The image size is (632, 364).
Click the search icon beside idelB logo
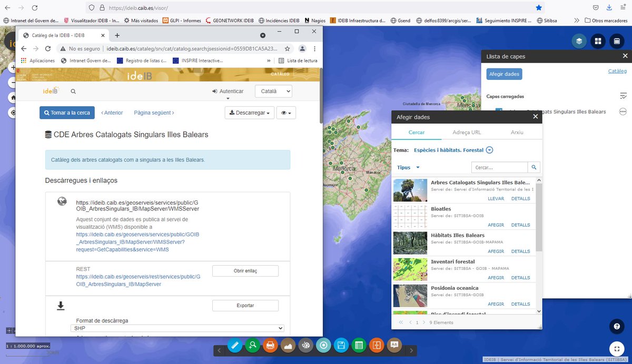pyautogui.click(x=73, y=92)
